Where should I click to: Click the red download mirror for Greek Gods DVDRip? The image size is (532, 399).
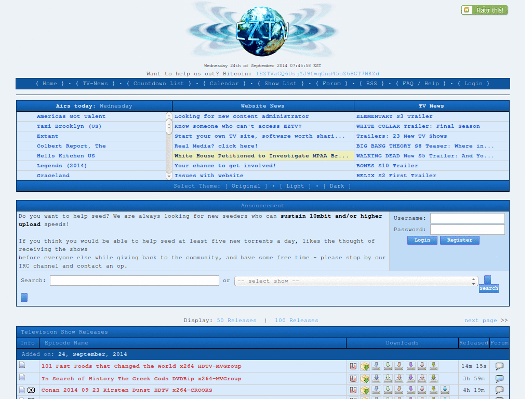point(422,378)
